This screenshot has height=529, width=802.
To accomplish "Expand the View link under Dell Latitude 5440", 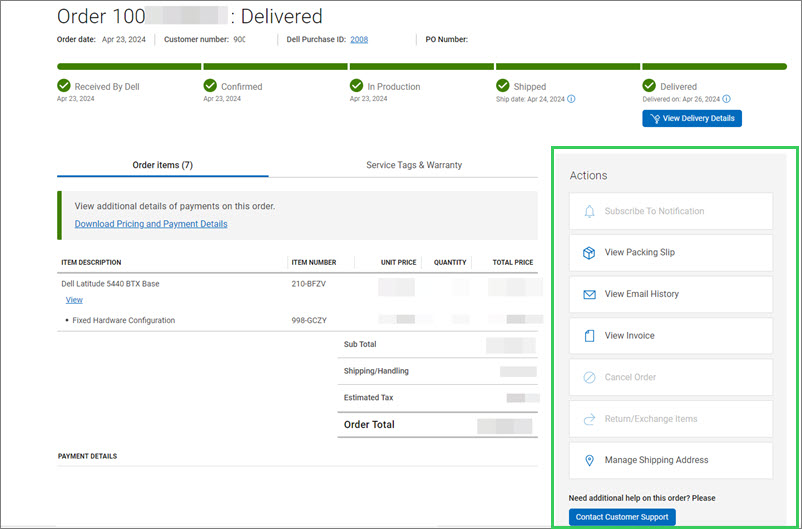I will [74, 300].
